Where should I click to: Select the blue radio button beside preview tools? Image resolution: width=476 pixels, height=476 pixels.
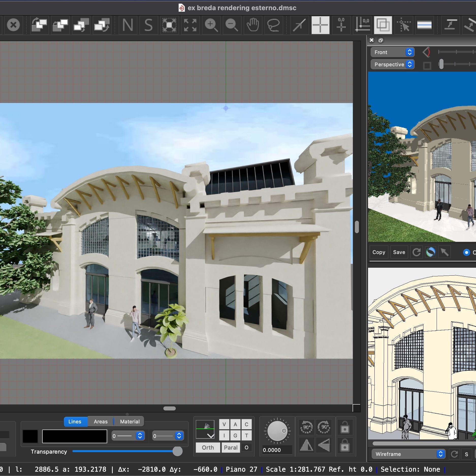coord(466,252)
